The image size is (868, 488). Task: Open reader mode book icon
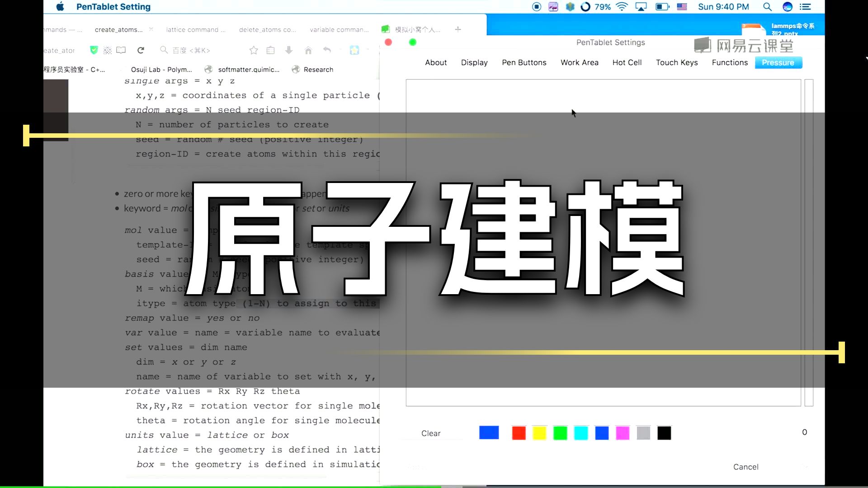pos(121,50)
